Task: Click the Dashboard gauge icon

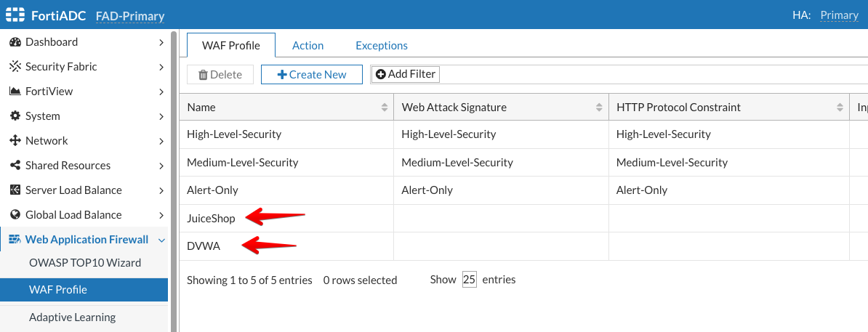Action: 15,42
